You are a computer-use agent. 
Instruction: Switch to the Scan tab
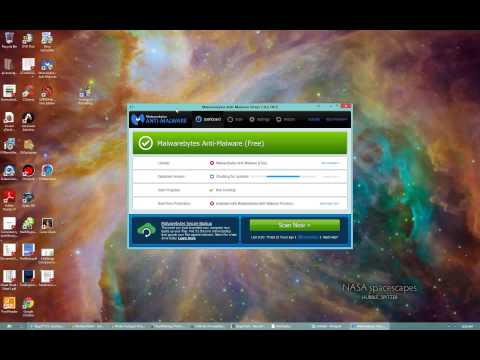[235, 119]
